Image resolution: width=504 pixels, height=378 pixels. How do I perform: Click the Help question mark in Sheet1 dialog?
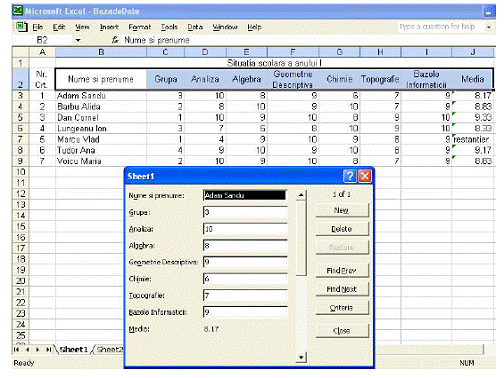[350, 176]
